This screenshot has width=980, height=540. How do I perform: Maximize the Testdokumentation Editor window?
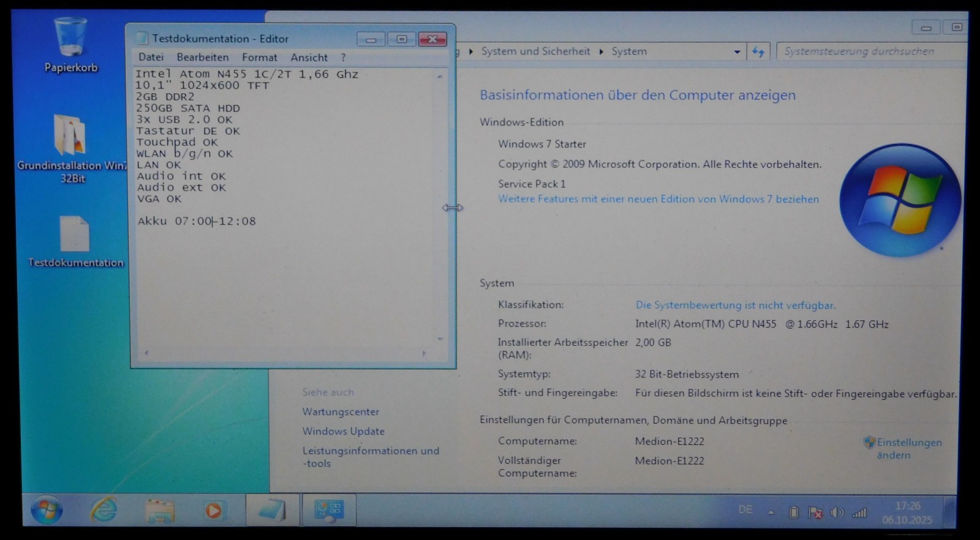(402, 39)
